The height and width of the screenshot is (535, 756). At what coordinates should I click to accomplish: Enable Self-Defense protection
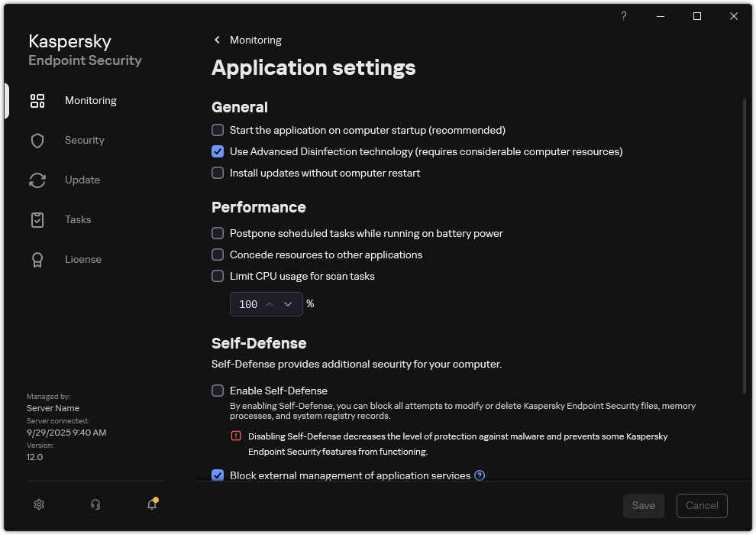point(218,391)
